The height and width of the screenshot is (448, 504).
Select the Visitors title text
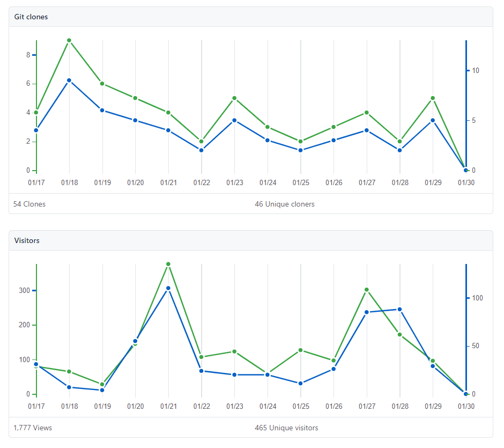tap(27, 240)
